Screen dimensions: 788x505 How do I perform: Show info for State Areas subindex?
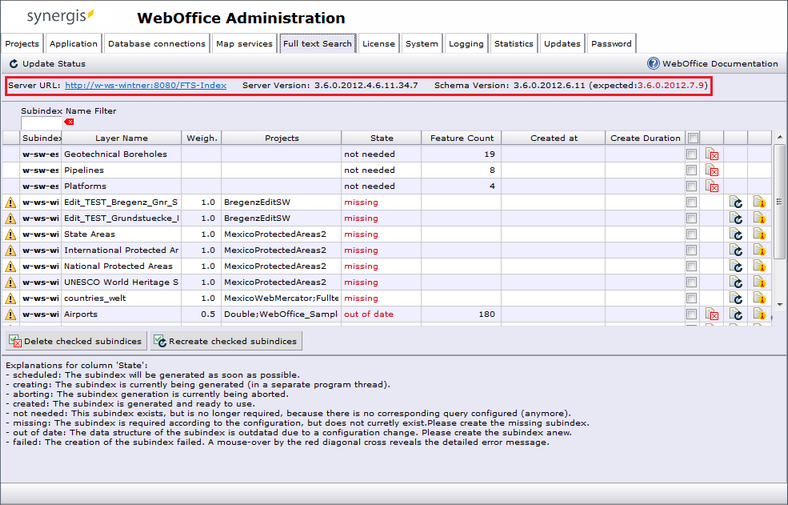[x=759, y=234]
